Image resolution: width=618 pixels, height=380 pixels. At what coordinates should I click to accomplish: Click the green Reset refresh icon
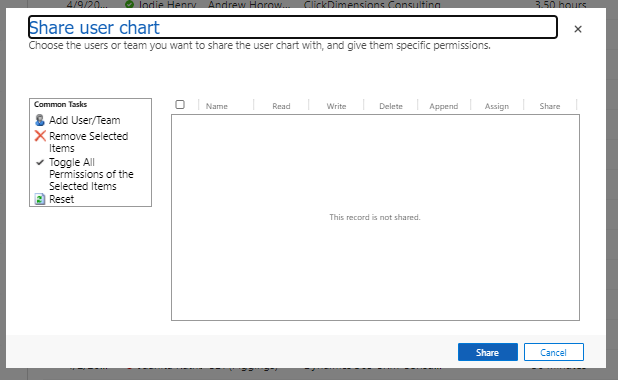(40, 199)
